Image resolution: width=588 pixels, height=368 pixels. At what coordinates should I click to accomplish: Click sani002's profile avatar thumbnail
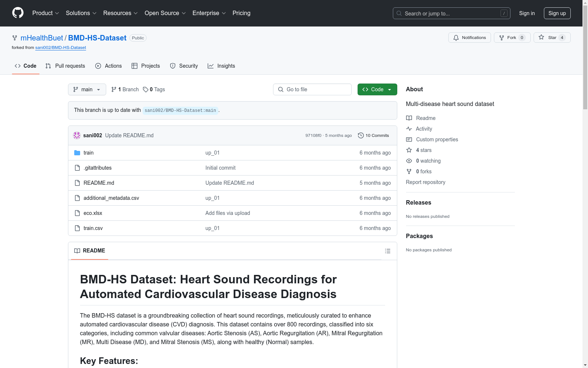click(77, 135)
